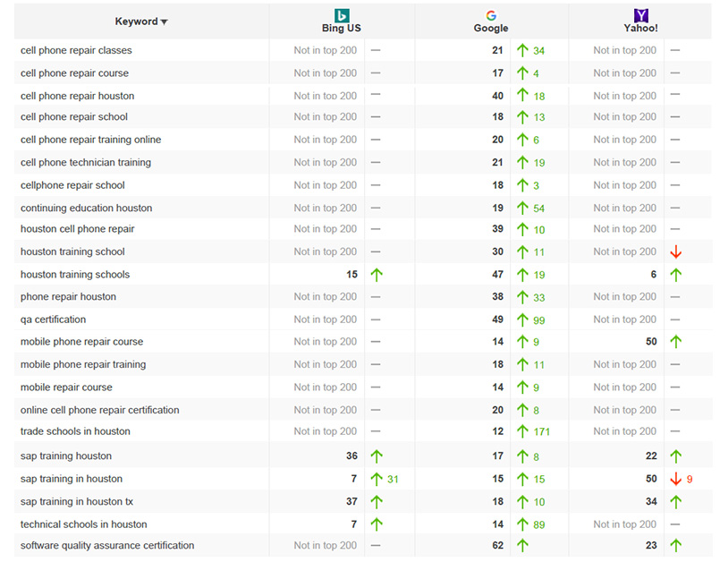
Task: Click Google up arrow for qa certification
Action: pos(523,319)
